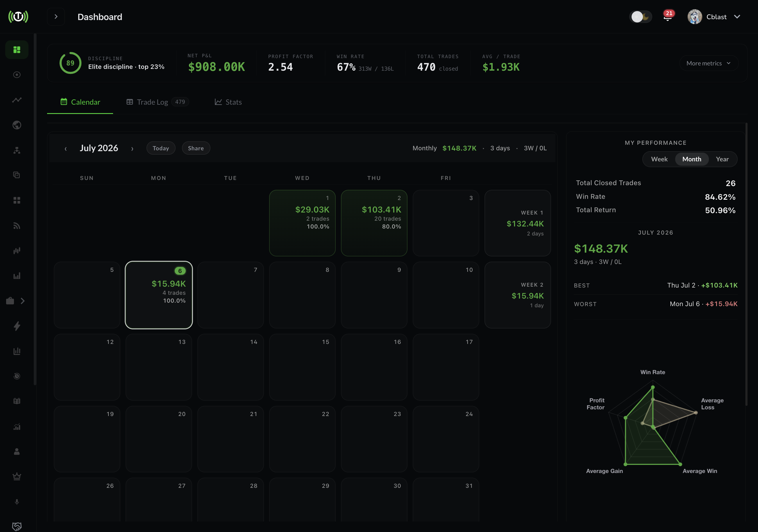
Task: Click the Monthly $148.37K summary amount
Action: point(459,148)
